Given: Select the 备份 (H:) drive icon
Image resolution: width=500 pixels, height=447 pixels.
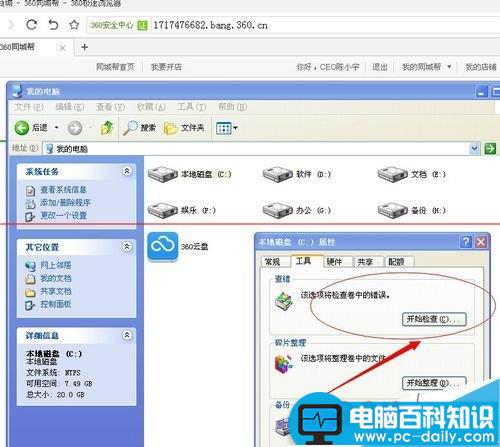Looking at the screenshot, I should point(393,210).
